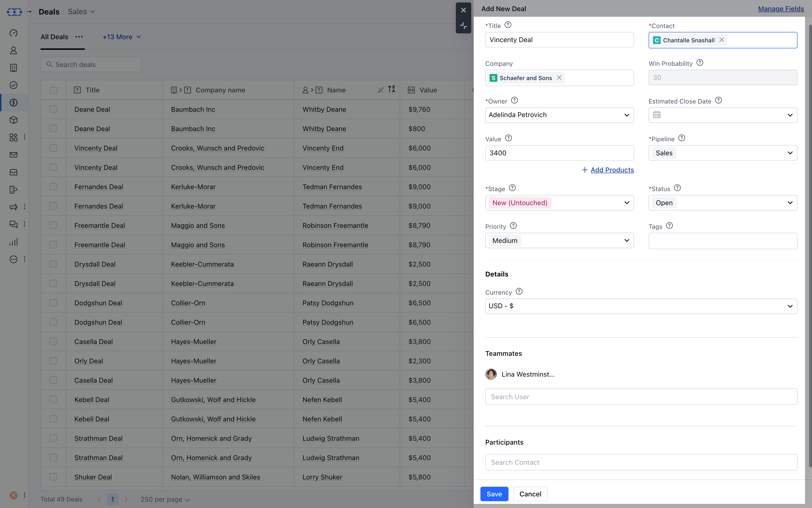Click the unpin icon in Name column

point(380,90)
